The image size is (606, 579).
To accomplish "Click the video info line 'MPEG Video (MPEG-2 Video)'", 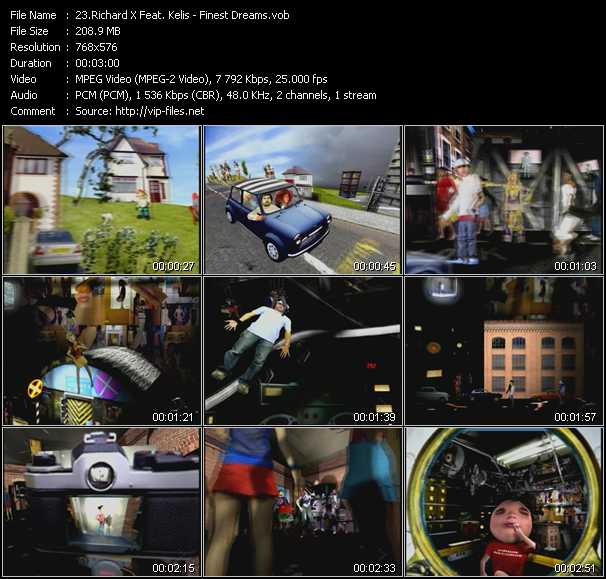I will [142, 79].
